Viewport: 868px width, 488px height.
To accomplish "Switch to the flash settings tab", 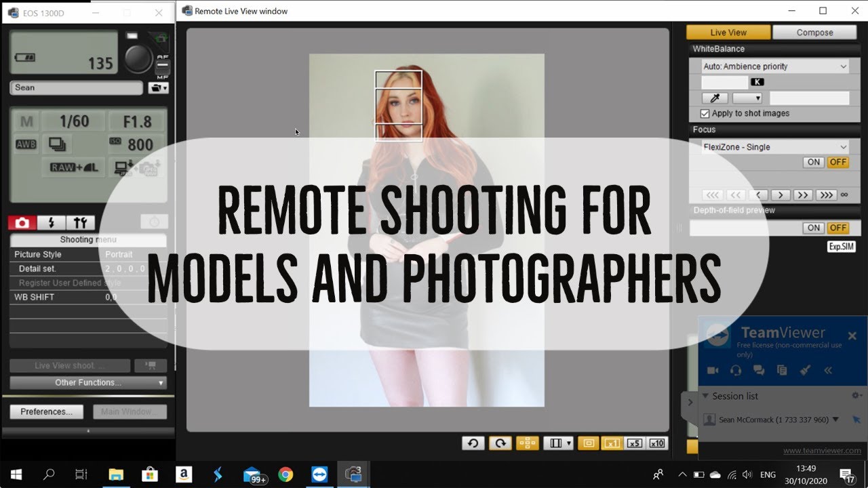I will (x=51, y=222).
